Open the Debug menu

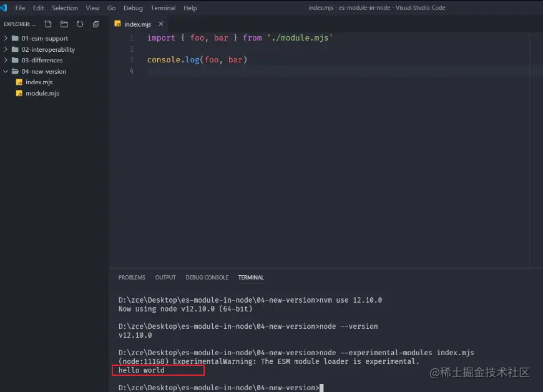[134, 7]
